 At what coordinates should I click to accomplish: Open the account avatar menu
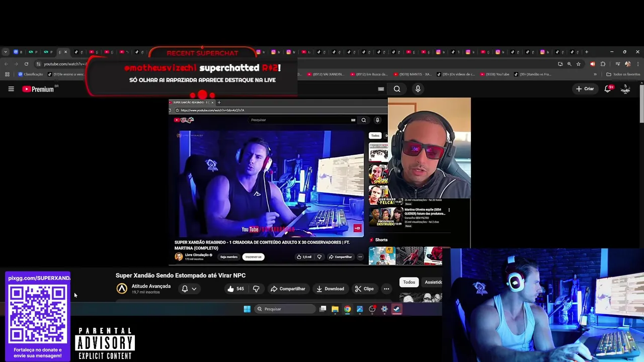pos(625,89)
